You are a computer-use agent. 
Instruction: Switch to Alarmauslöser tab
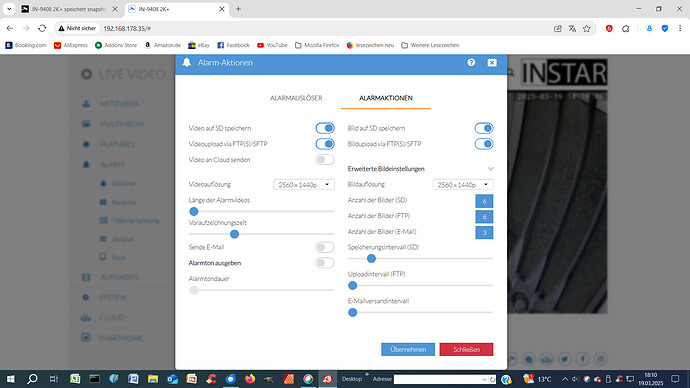click(296, 98)
